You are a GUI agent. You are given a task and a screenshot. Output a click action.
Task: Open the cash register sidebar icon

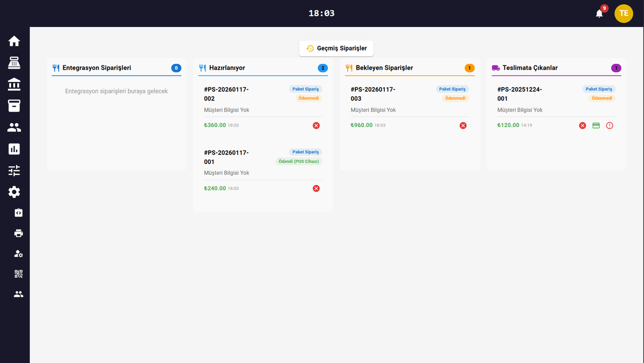click(x=14, y=63)
